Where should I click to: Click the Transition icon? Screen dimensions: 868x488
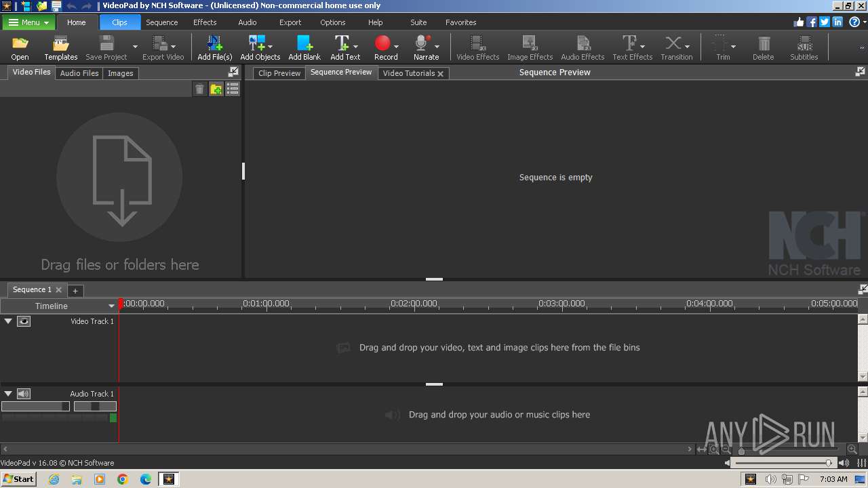coord(673,44)
